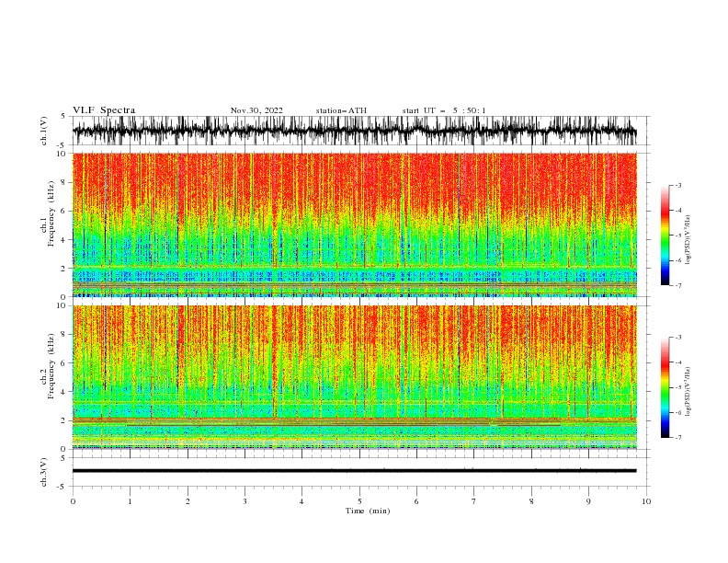This screenshot has height=563, width=728.
Task: Click time axis tick label '4'
Action: click(301, 501)
